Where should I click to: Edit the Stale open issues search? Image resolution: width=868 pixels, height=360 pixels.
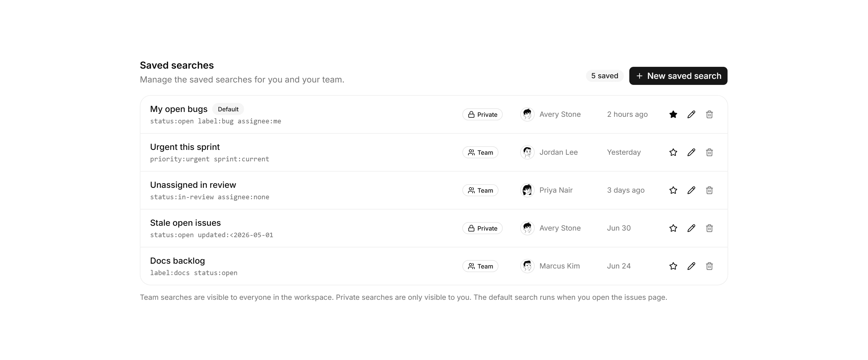coord(691,228)
